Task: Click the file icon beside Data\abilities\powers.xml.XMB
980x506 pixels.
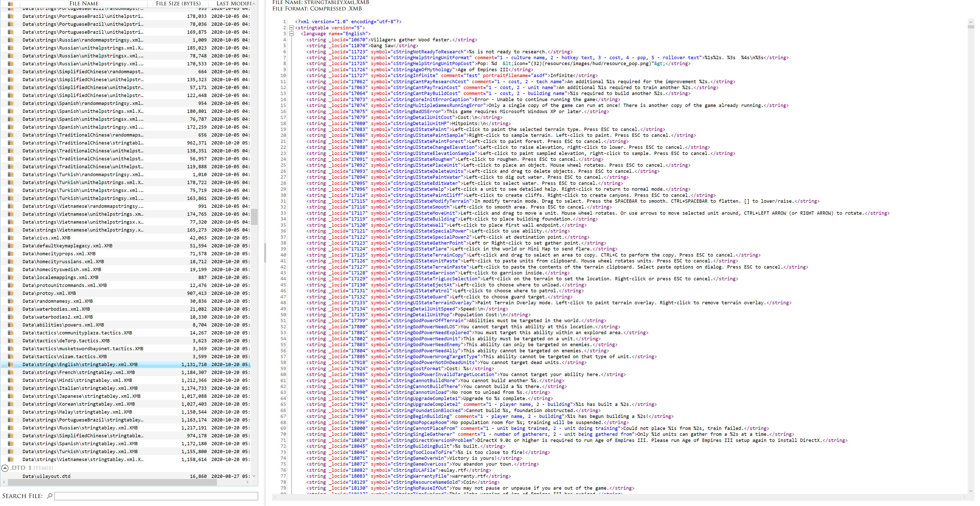Action: [11, 325]
